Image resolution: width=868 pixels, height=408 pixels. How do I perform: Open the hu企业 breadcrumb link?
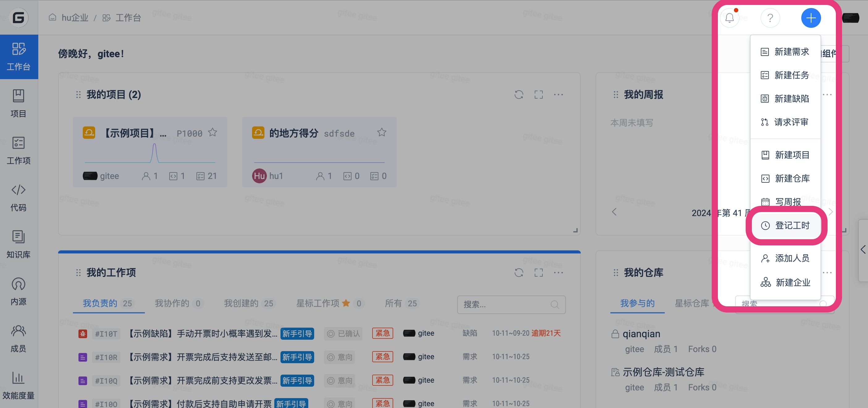pos(75,18)
